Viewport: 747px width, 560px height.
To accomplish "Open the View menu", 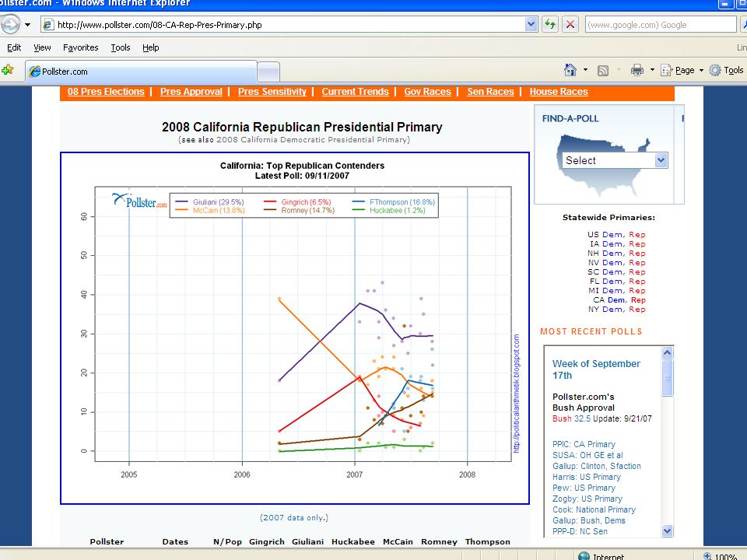I will [42, 47].
